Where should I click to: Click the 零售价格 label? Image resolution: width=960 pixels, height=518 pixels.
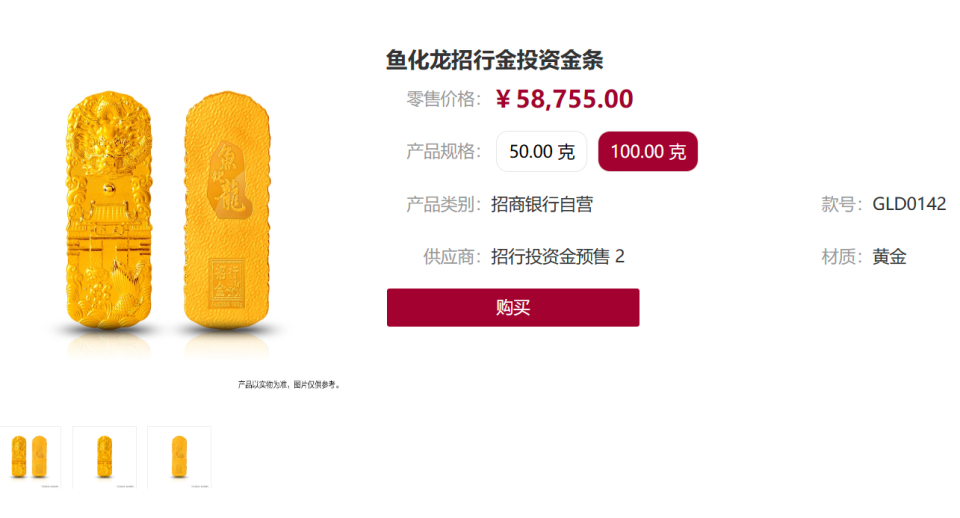pos(444,99)
